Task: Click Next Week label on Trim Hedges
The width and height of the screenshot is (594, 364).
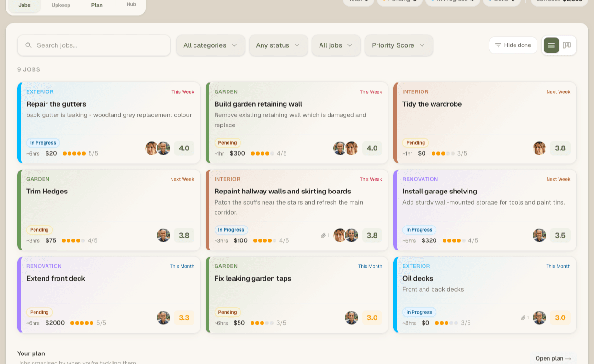Action: (x=182, y=179)
